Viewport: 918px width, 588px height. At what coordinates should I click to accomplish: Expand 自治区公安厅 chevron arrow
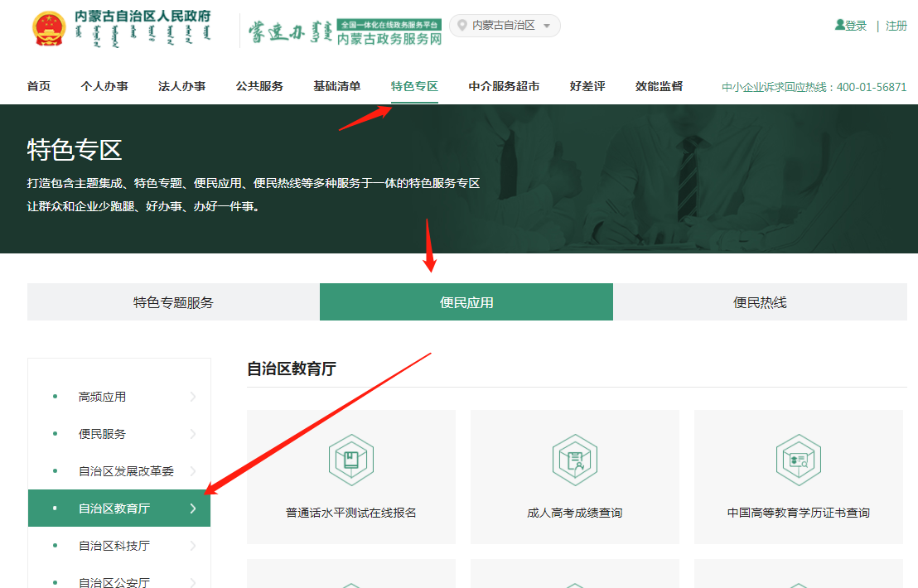click(x=193, y=583)
